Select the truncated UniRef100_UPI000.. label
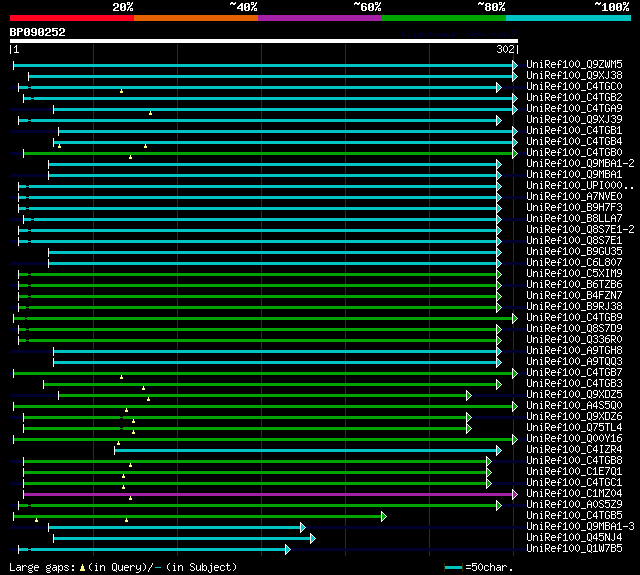The image size is (640, 575). point(580,186)
